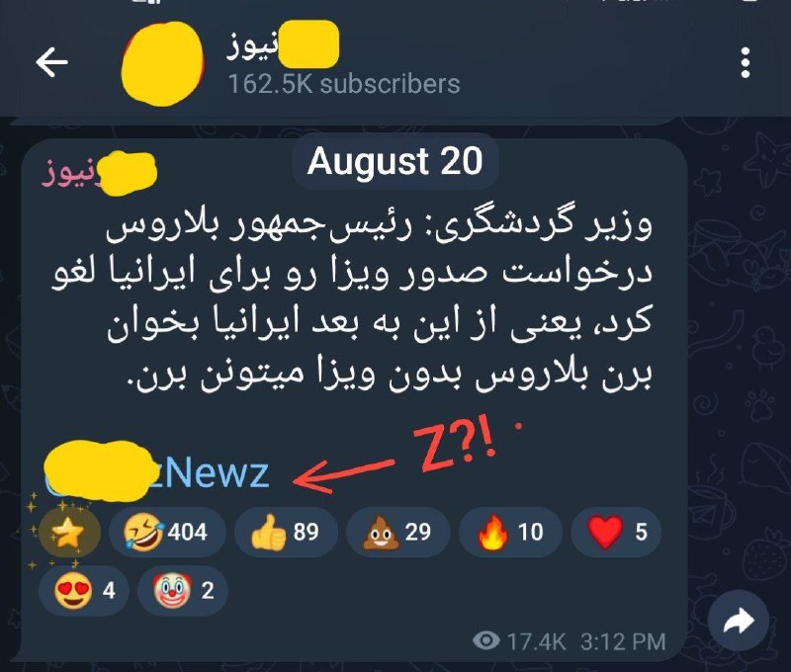Toggle the poop emoji reaction 29
This screenshot has width=791, height=672.
click(397, 532)
